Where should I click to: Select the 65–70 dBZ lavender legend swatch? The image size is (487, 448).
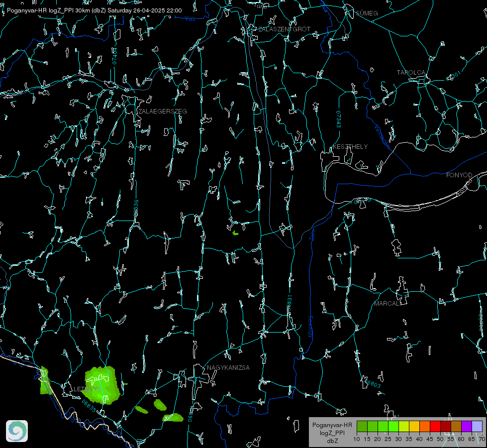pyautogui.click(x=477, y=426)
